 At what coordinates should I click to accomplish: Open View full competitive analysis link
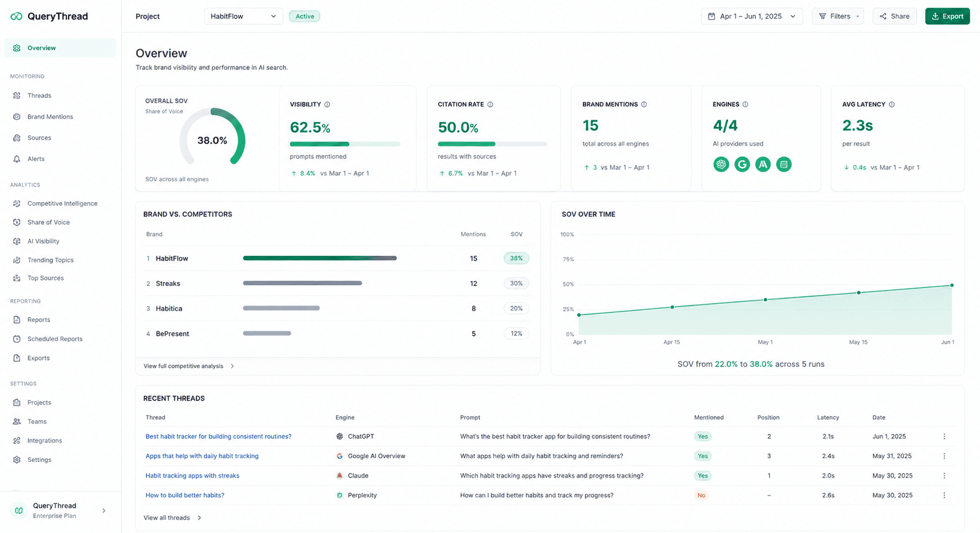189,366
